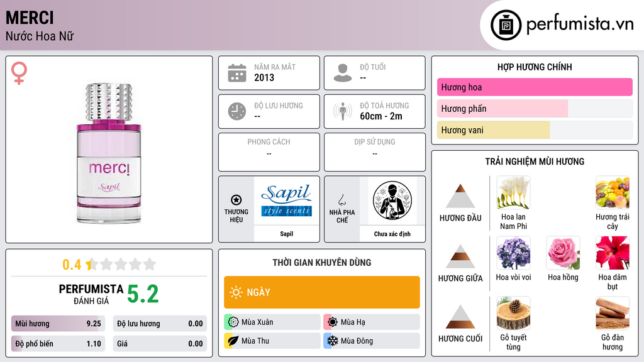The image size is (644, 362).
Task: Click the Hương cuối pyramid icon
Action: coord(460,317)
